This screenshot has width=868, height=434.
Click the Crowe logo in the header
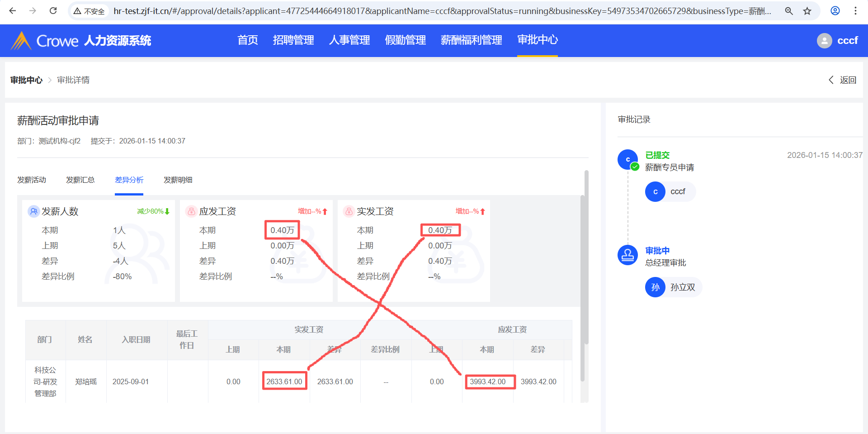pos(44,41)
